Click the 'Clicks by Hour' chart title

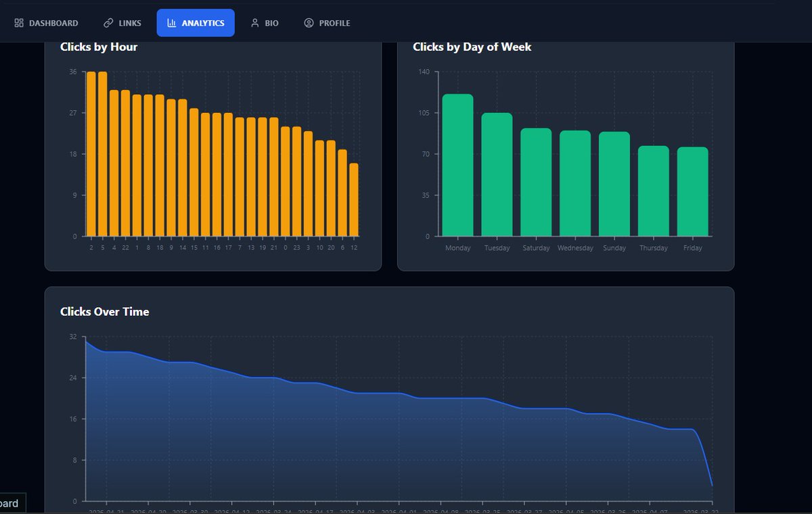[99, 47]
